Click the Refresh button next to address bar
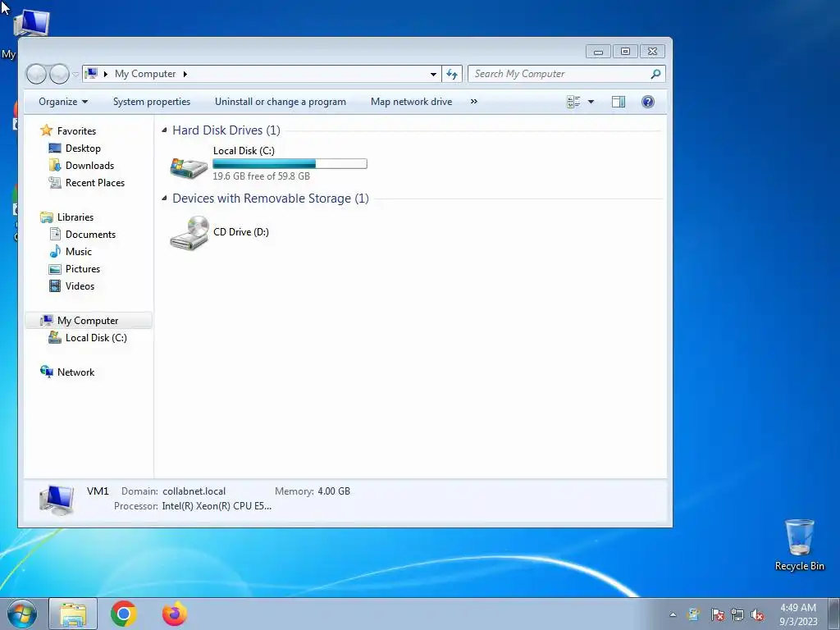The height and width of the screenshot is (630, 840). (452, 74)
